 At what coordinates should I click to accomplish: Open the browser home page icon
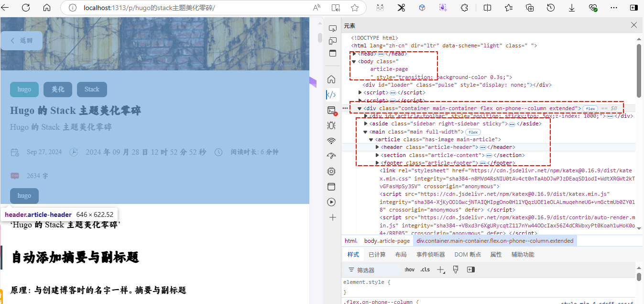[47, 8]
